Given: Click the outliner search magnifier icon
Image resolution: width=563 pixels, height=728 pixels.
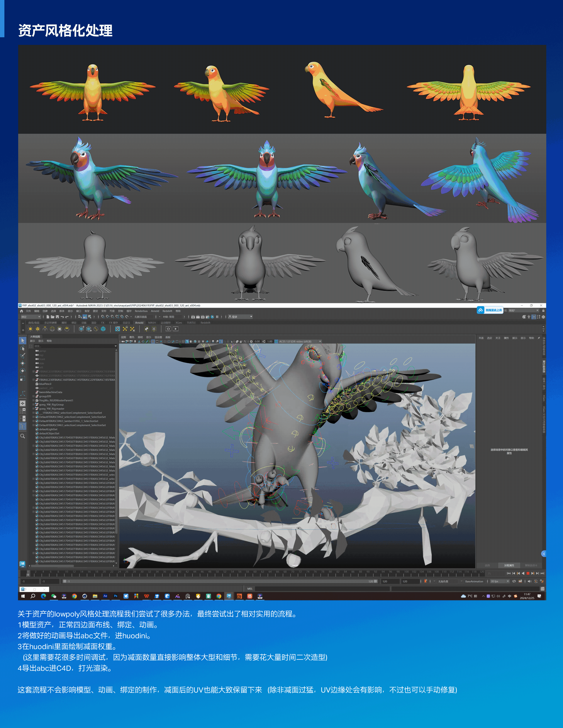Looking at the screenshot, I should [x=23, y=436].
